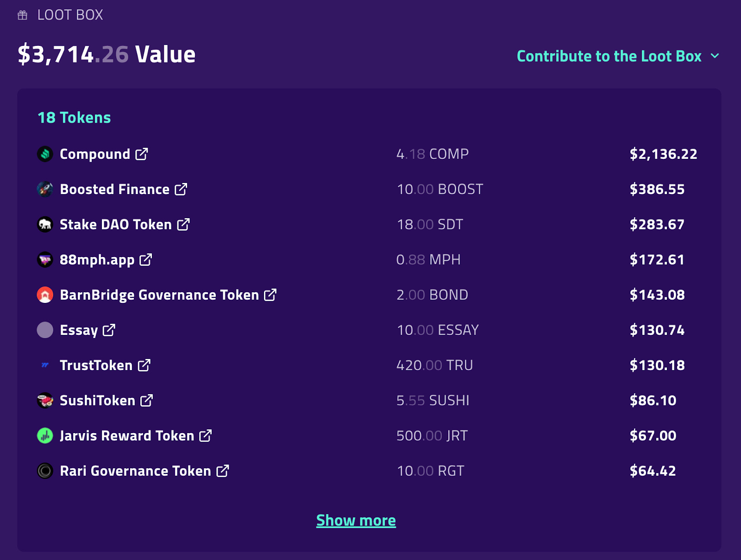Open the Boosted Finance name link
Viewport: 741px width, 560px height.
coord(115,189)
